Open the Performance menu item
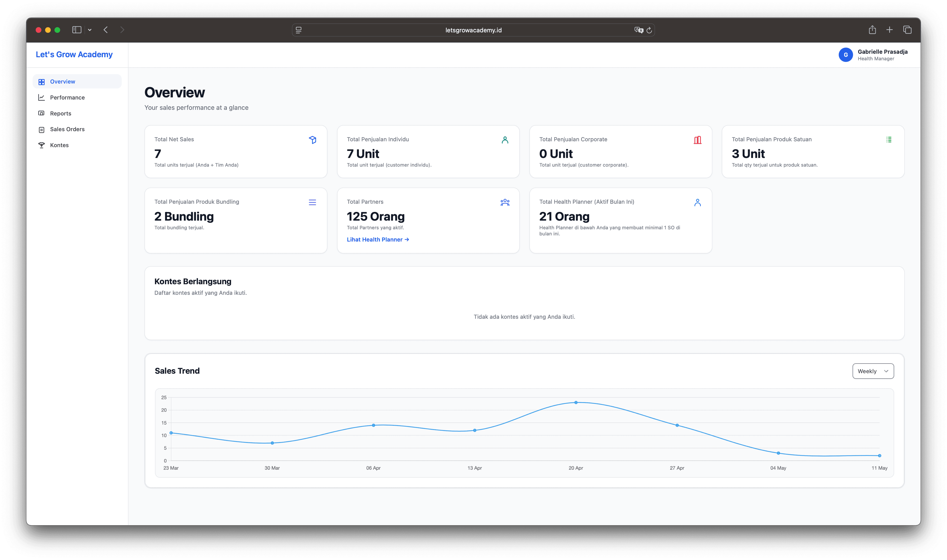The width and height of the screenshot is (947, 560). coord(77,97)
